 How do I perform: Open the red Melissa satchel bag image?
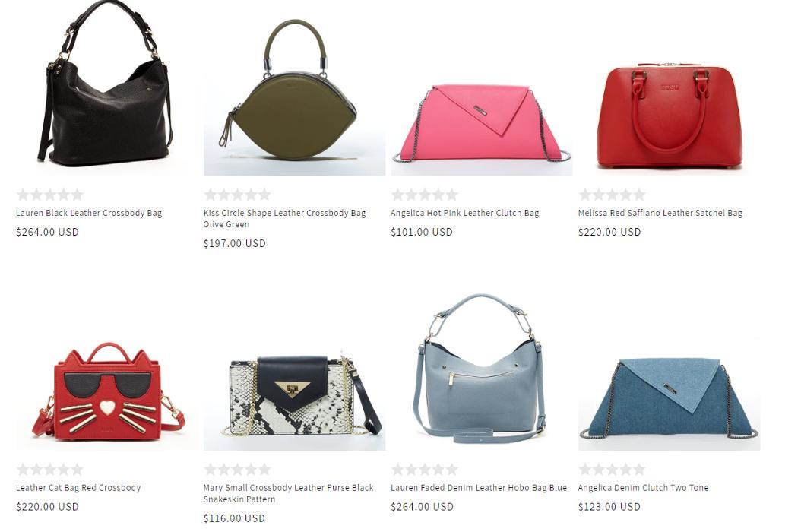pos(670,88)
